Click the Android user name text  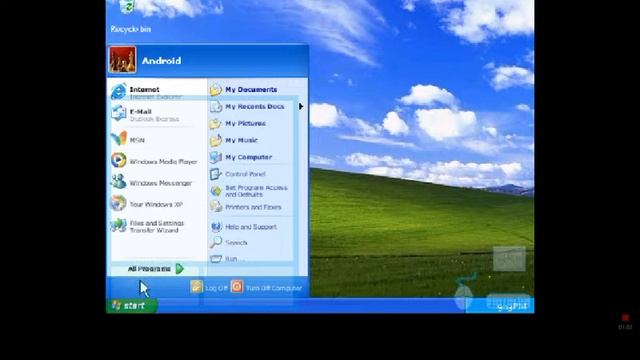(162, 61)
